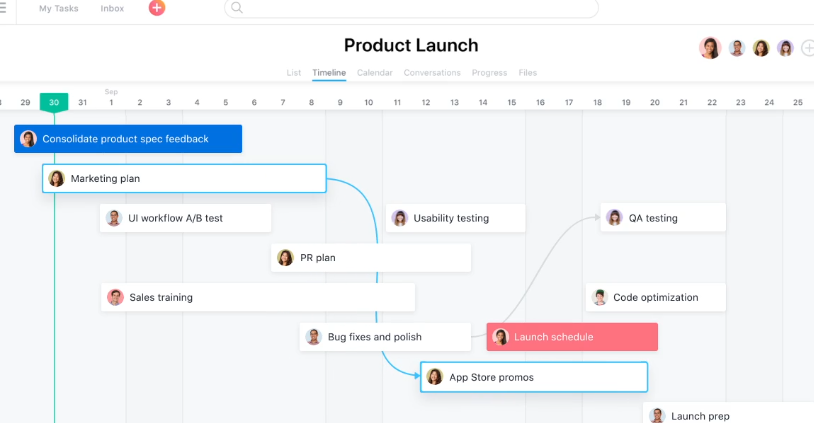Open the hamburger sidebar menu icon
This screenshot has width=814, height=423.
coord(3,8)
